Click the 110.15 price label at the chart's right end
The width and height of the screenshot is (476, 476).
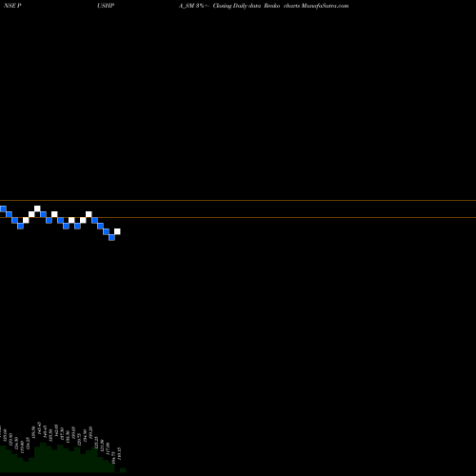tap(119, 454)
